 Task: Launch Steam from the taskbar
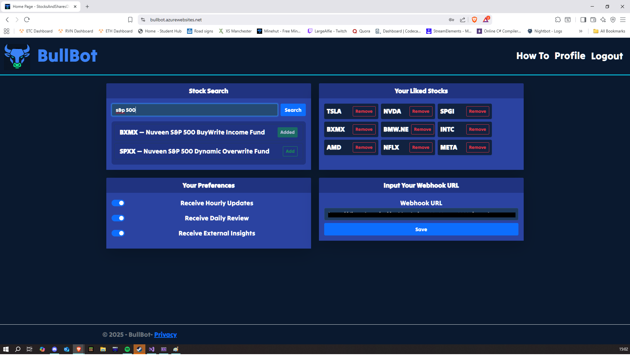[x=139, y=349]
